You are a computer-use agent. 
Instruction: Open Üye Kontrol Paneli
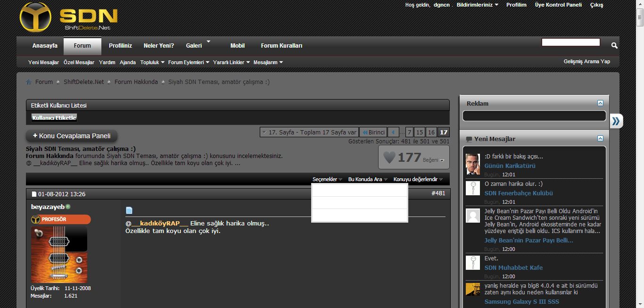(x=558, y=5)
